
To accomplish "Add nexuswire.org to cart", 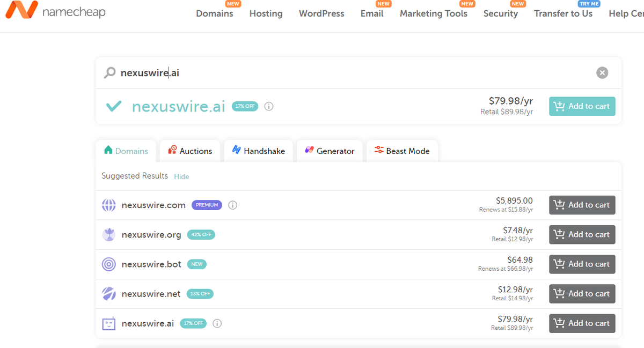I will pyautogui.click(x=582, y=234).
